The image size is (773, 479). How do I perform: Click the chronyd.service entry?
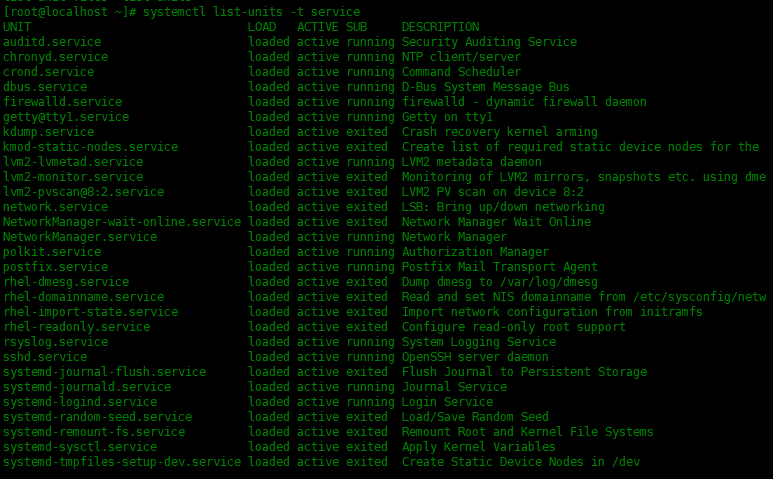[x=55, y=57]
